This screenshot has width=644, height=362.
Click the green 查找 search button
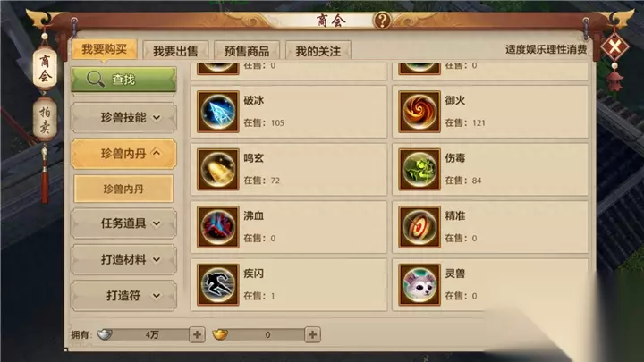pos(123,80)
